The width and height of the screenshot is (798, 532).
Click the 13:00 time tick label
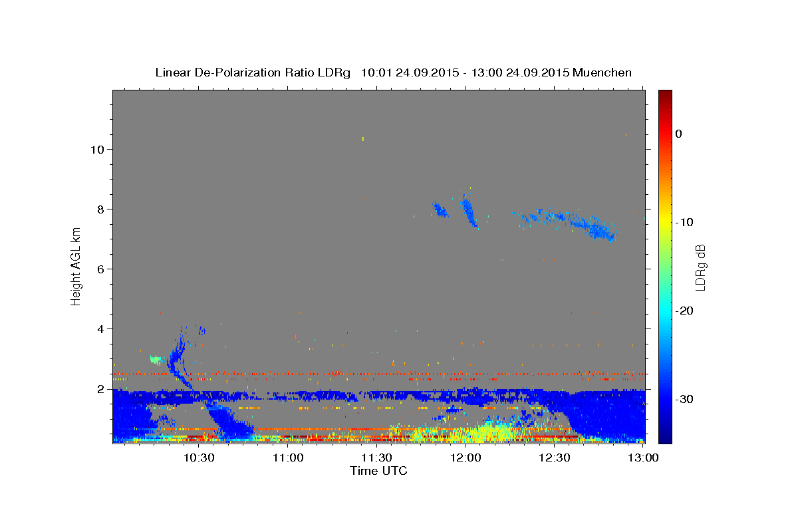click(x=643, y=458)
